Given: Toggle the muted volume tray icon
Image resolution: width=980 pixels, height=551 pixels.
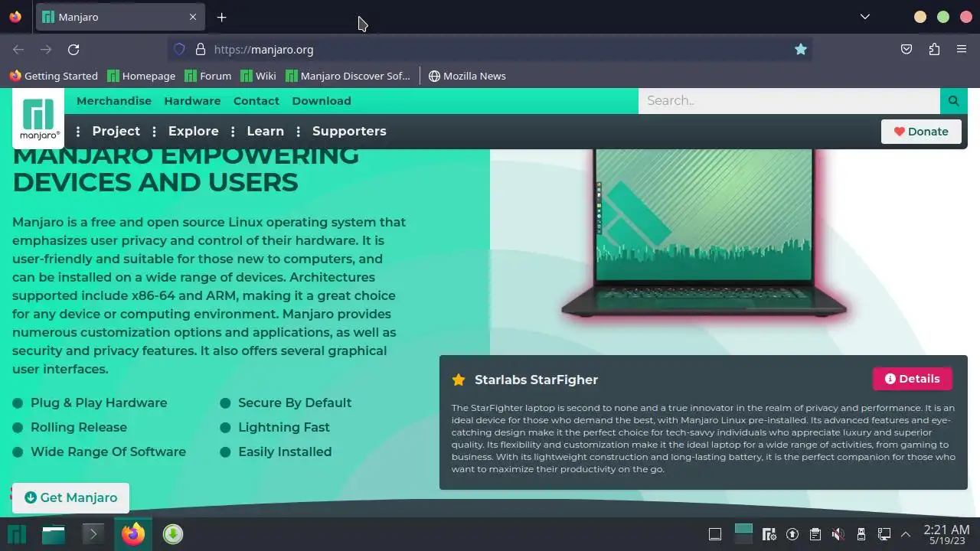Looking at the screenshot, I should coord(838,534).
